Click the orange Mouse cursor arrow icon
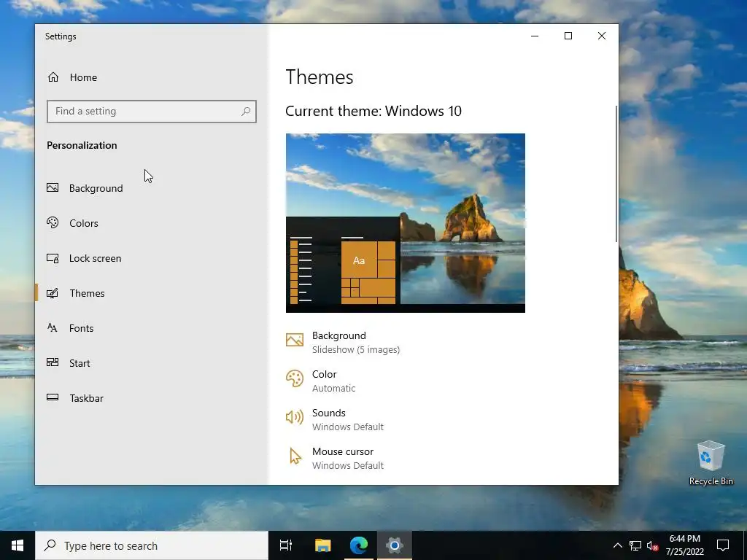The image size is (747, 560). pos(295,456)
